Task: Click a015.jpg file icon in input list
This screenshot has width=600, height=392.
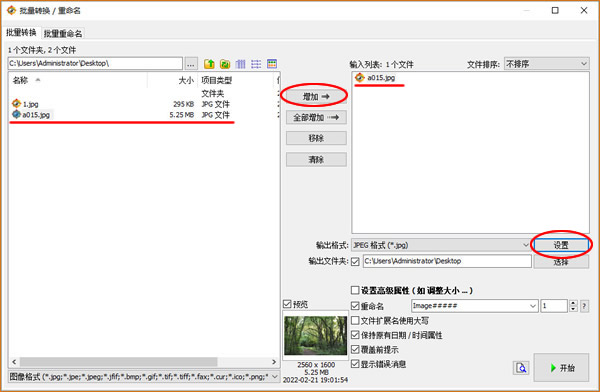Action: (x=359, y=78)
